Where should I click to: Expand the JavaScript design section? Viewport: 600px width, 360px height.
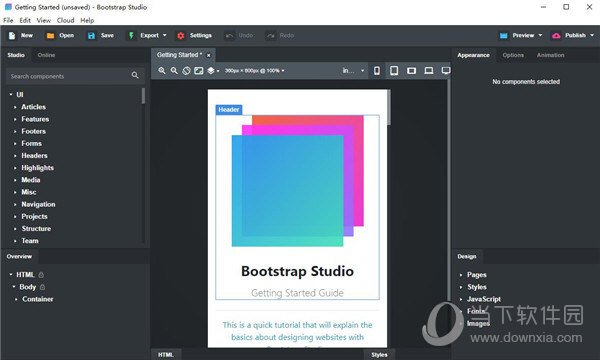(461, 299)
